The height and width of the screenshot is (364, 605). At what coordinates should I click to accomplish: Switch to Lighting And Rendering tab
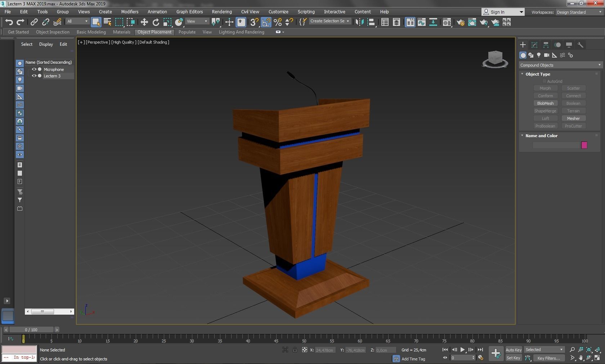pyautogui.click(x=241, y=32)
